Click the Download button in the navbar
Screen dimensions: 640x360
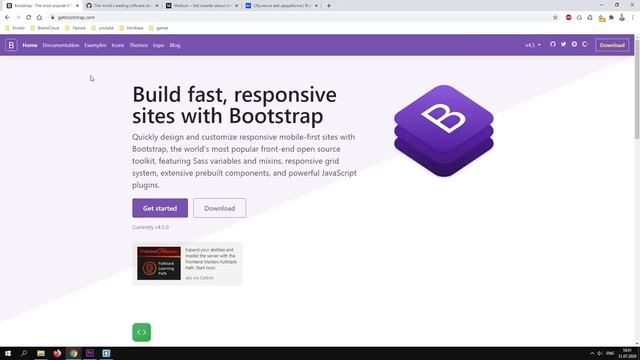(612, 45)
